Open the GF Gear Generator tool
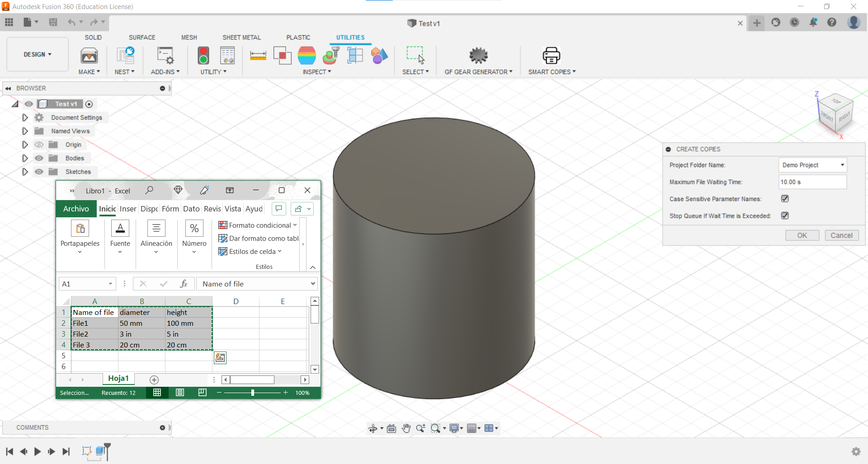Viewport: 868px width, 464px height. (478, 56)
